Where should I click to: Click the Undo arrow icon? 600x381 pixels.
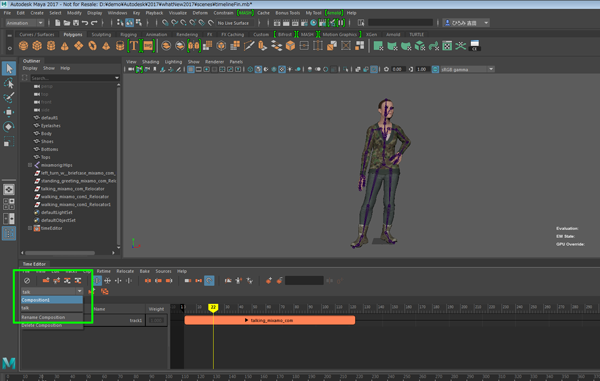coord(85,23)
